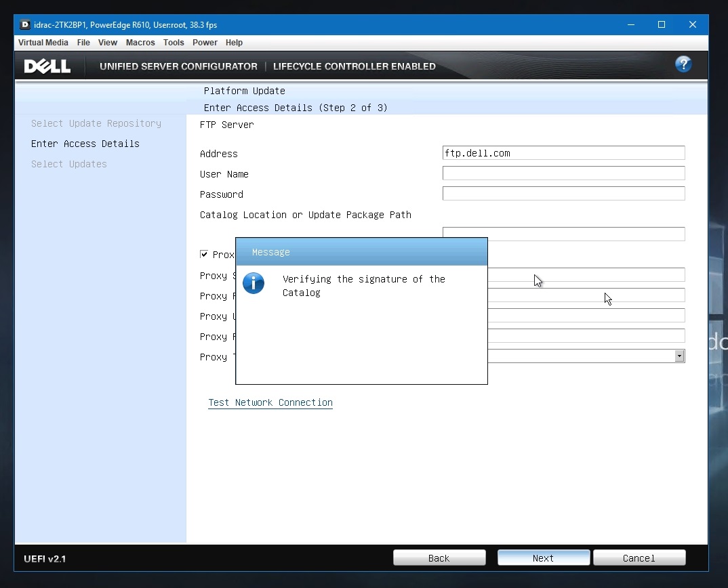Uncheck the Proxy settings checkbox
728x588 pixels.
pyautogui.click(x=204, y=254)
